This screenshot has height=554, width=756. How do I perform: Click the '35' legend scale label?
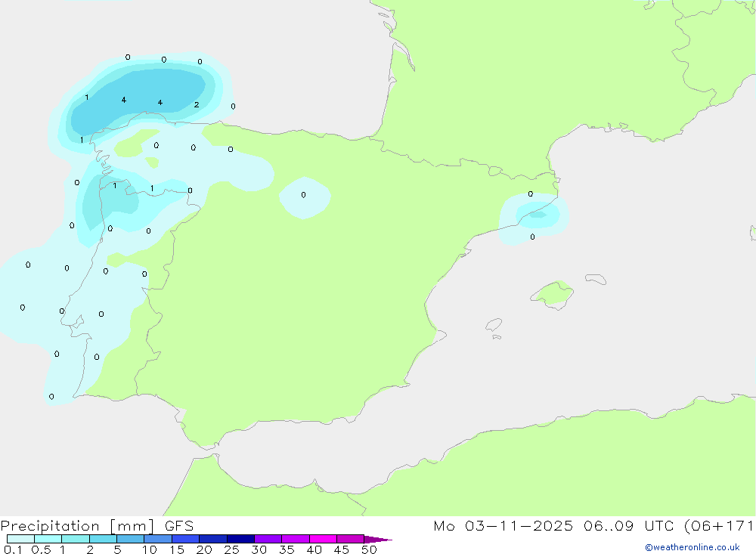(287, 549)
